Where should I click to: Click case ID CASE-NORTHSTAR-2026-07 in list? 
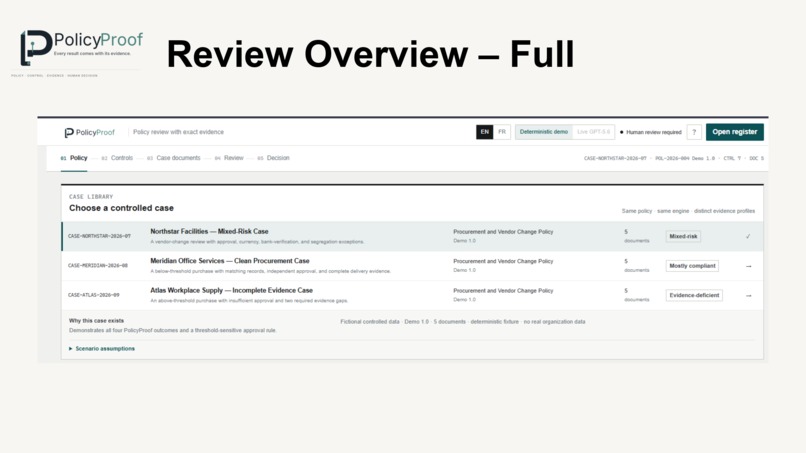click(99, 237)
